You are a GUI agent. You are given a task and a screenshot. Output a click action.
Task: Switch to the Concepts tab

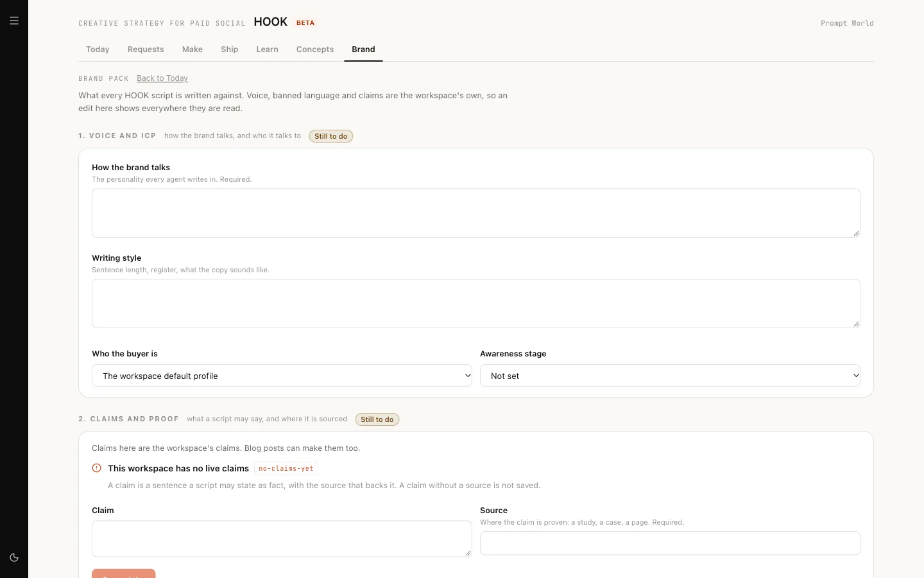315,49
